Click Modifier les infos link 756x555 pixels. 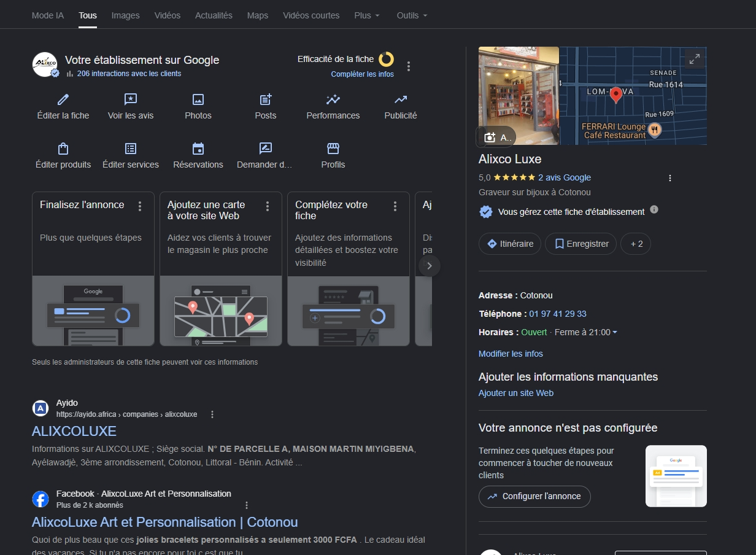511,354
